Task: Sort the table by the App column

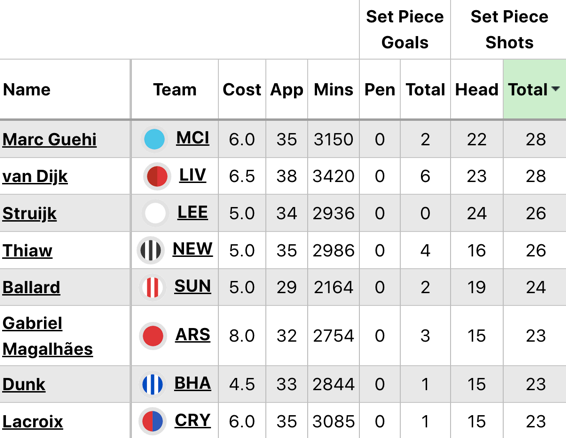Action: [x=287, y=90]
